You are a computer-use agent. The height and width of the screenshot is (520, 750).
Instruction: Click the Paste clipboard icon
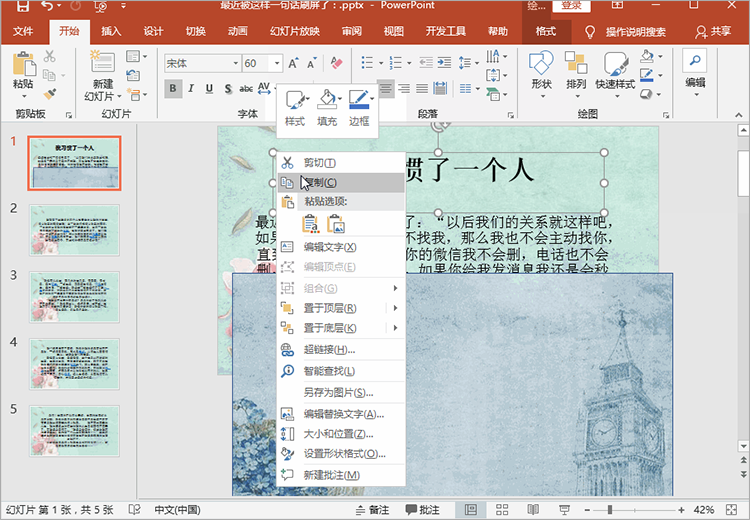pyautogui.click(x=24, y=64)
